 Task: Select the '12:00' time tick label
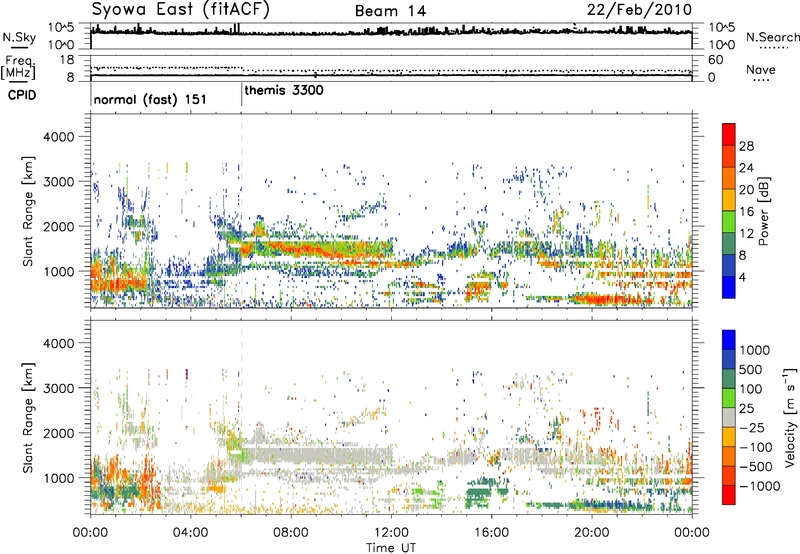pos(391,533)
